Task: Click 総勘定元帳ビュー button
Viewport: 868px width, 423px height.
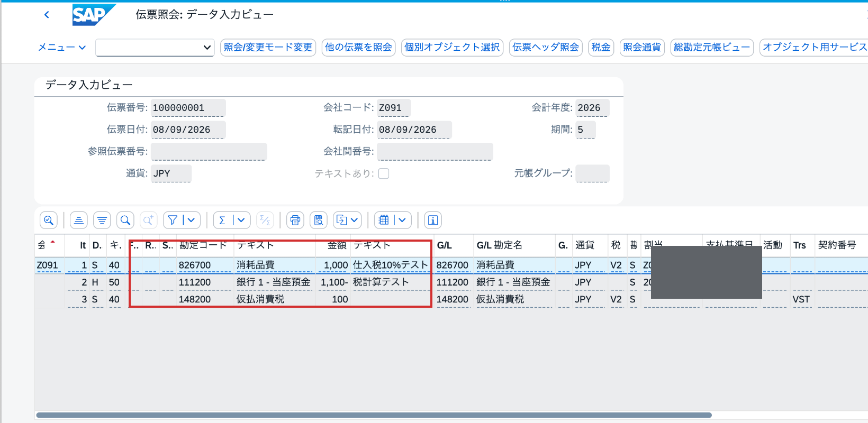Action: pos(712,48)
